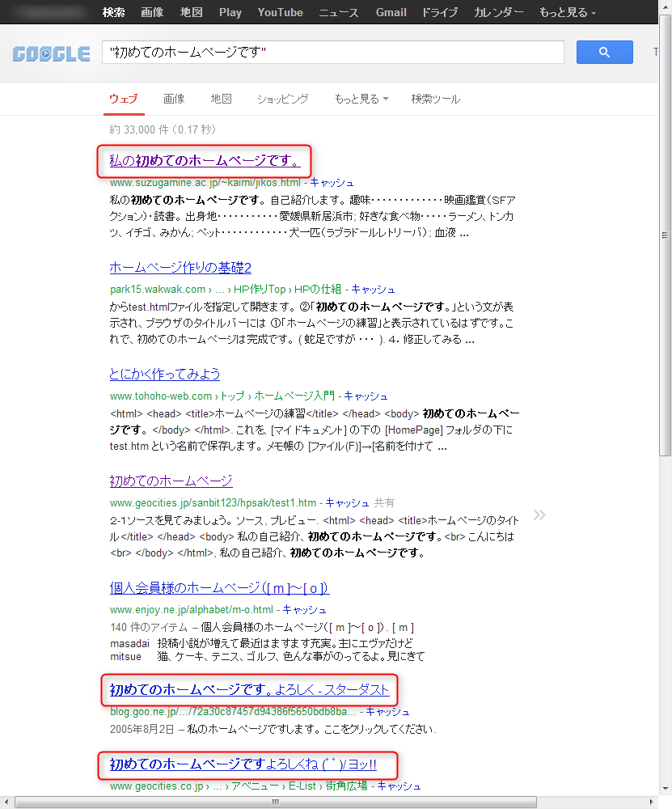Open result とにかく作ってみよう
672x809 pixels.
pyautogui.click(x=164, y=374)
